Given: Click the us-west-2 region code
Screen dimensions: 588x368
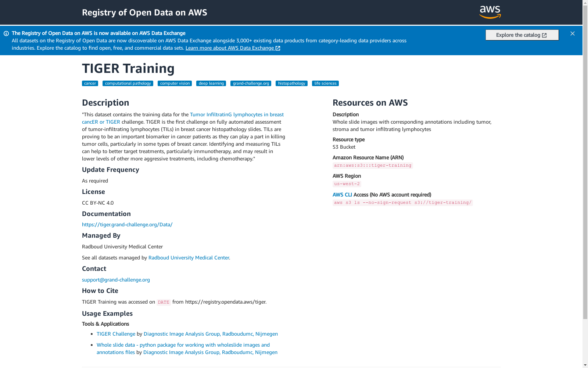Looking at the screenshot, I should click(x=347, y=184).
